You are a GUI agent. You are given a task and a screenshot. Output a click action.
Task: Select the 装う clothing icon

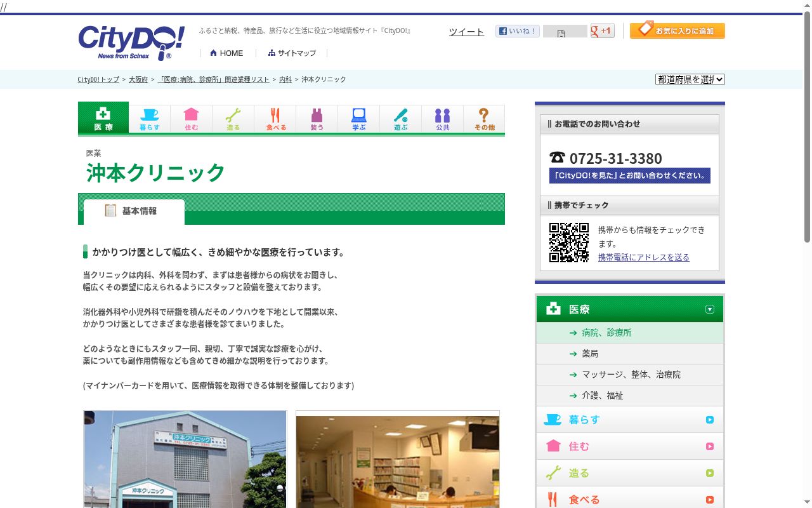[317, 119]
